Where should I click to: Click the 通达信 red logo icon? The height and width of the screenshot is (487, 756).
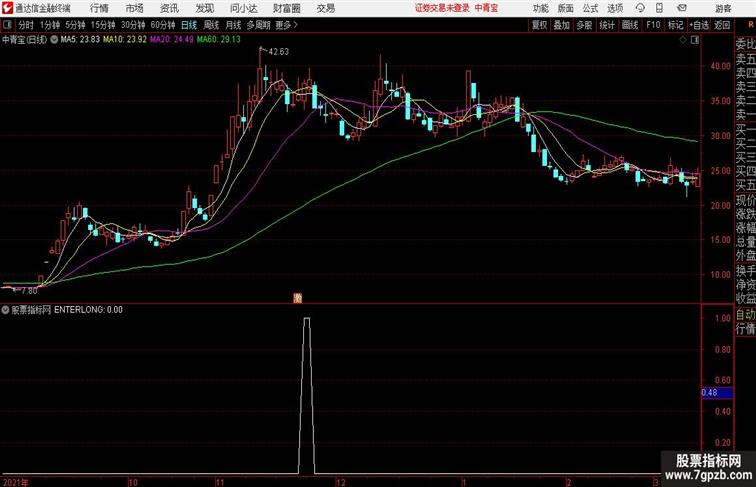[x=7, y=8]
